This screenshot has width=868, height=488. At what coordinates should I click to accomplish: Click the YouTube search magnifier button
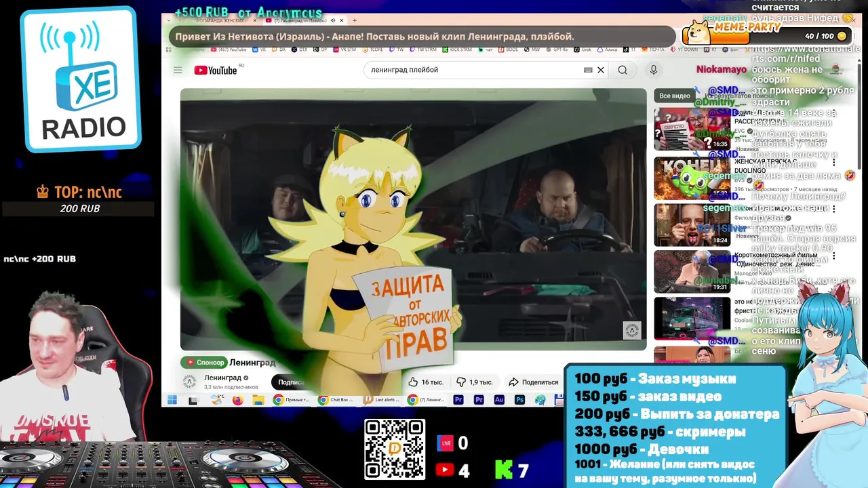pos(623,70)
